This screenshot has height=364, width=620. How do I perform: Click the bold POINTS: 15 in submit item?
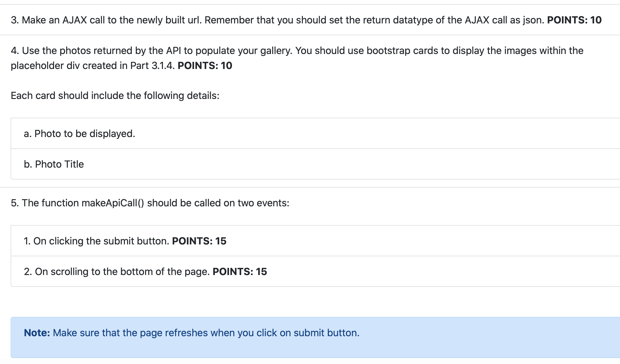pyautogui.click(x=199, y=241)
